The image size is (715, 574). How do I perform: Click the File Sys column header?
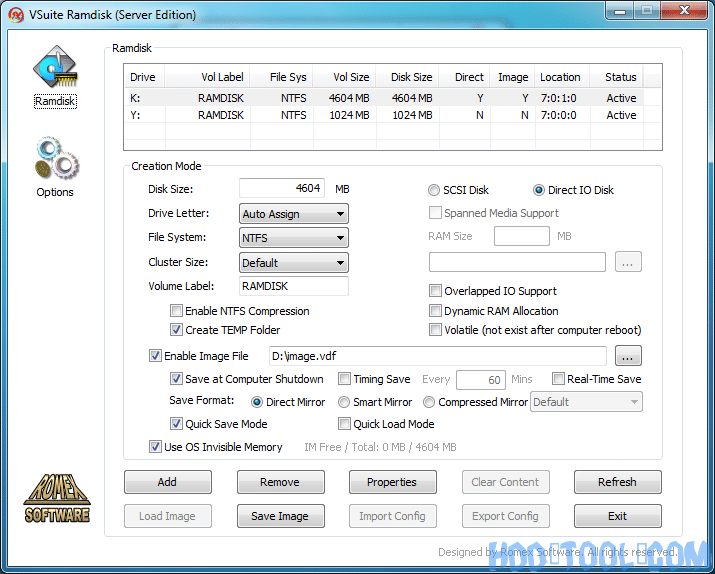281,77
